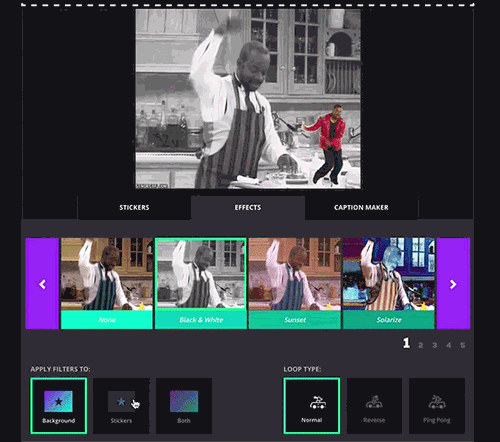Select the None filter thumbnail
Image resolution: width=500 pixels, height=442 pixels.
point(107,284)
